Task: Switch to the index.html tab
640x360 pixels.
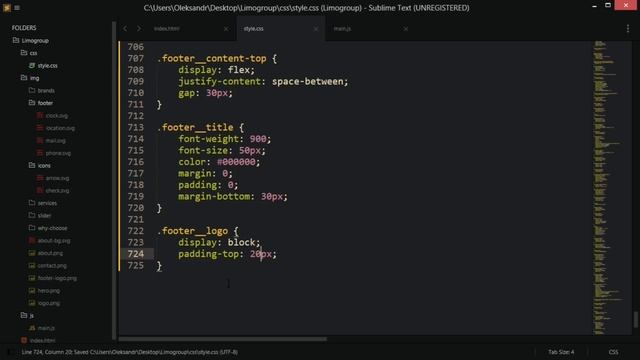Action: (x=167, y=29)
